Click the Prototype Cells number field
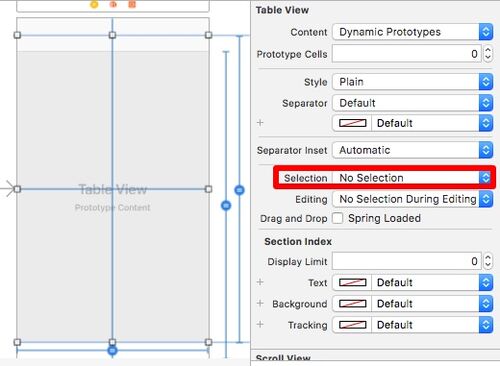 coord(407,54)
